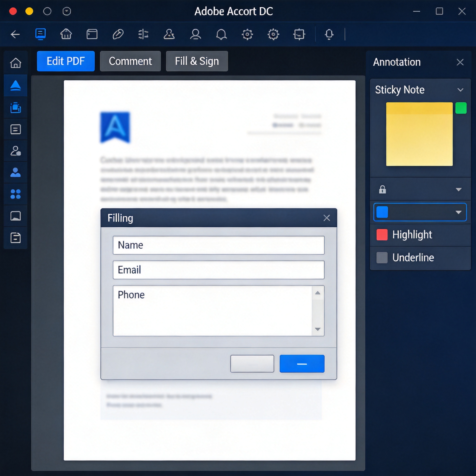Click the Phone field scroll down arrow
Viewport: 476px width, 476px height.
pyautogui.click(x=318, y=329)
